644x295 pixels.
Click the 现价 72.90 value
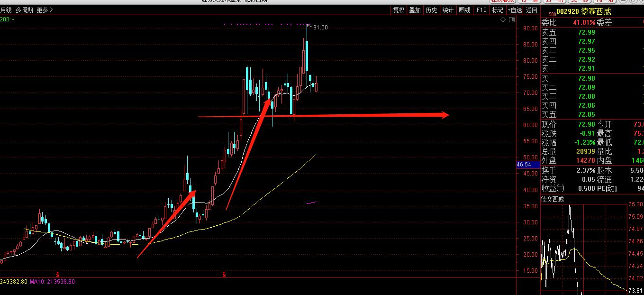point(587,124)
